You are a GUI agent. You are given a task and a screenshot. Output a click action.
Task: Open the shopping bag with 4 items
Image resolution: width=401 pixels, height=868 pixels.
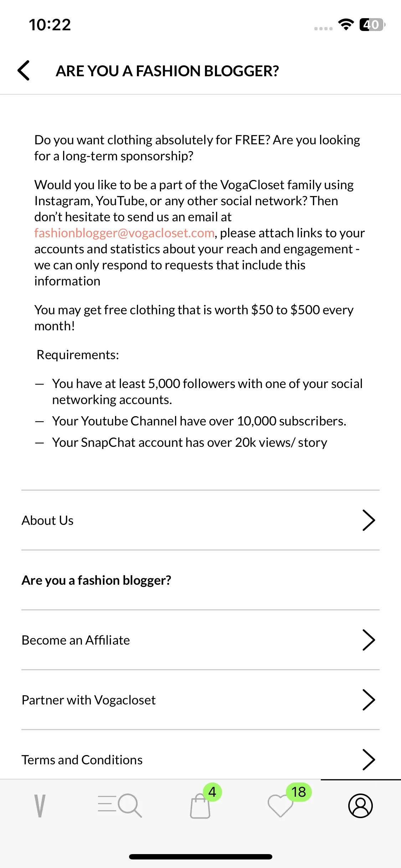tap(200, 806)
